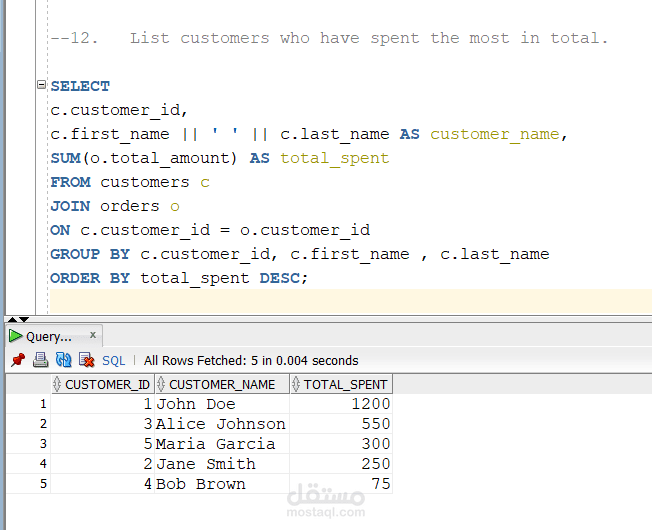
Task: Click the 1200 total spent cell
Action: pos(340,404)
